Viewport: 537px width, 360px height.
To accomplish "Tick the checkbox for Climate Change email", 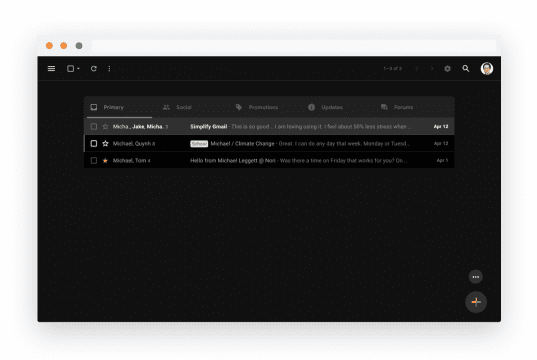I will [93, 144].
